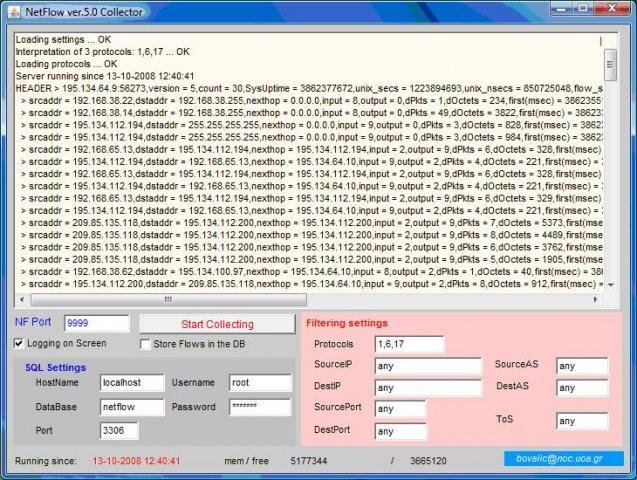
Task: Click the DestPort filter field
Action: [400, 431]
